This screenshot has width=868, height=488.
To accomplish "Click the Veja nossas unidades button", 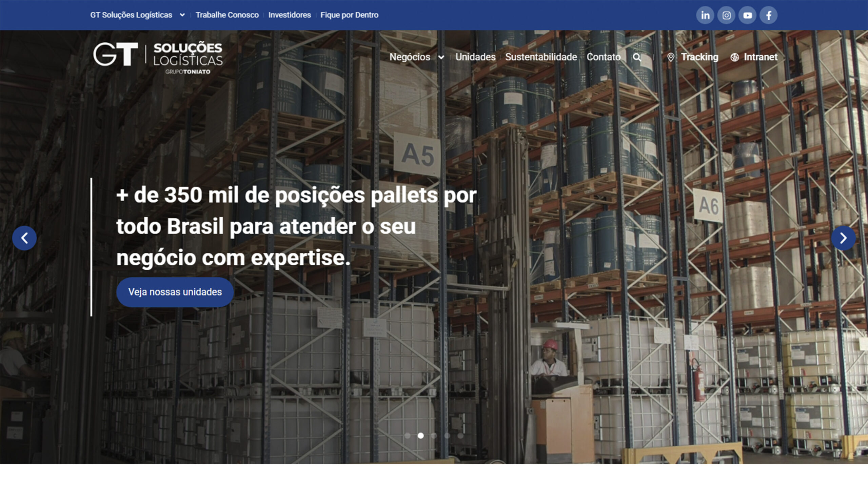I will click(175, 292).
